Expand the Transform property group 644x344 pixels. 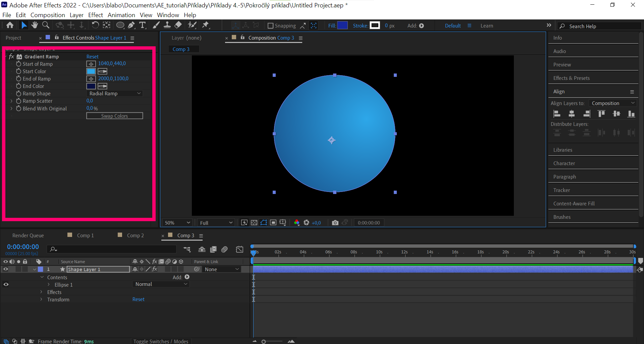[41, 299]
